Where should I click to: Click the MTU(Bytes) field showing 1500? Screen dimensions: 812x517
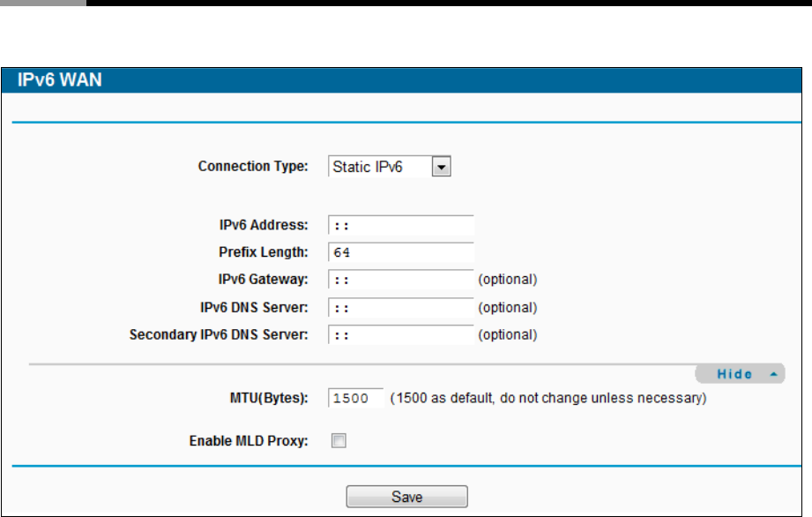coord(356,398)
